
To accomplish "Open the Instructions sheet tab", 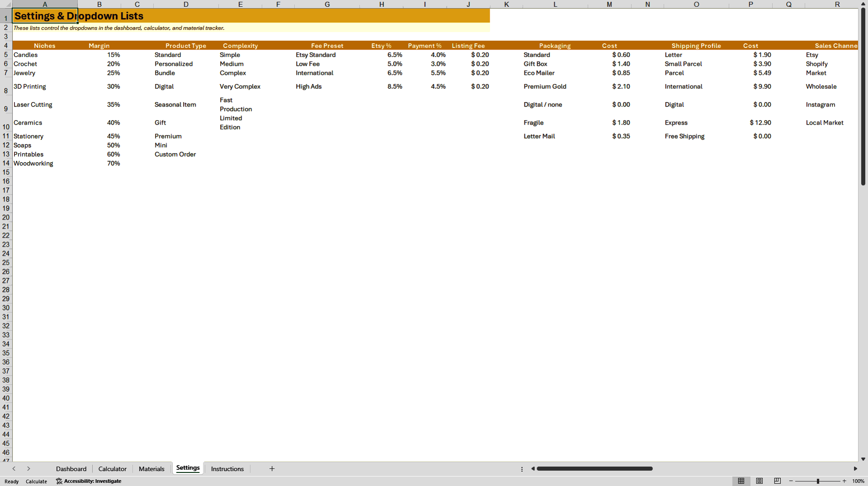I will coord(227,469).
